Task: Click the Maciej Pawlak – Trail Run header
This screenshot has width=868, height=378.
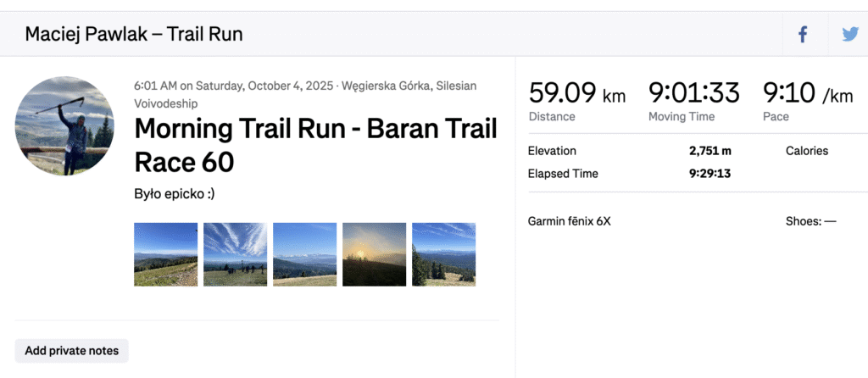Action: [x=134, y=35]
